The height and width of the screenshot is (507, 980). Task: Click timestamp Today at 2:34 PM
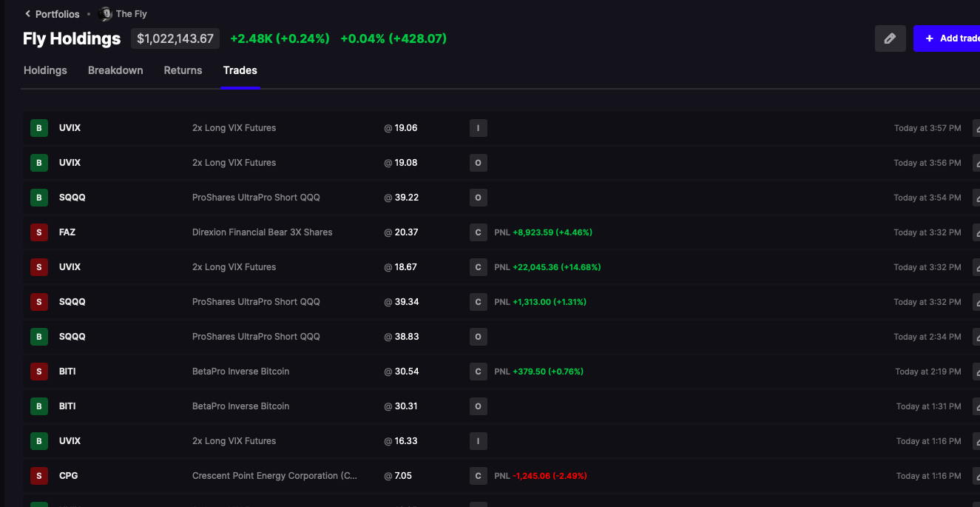click(x=927, y=337)
